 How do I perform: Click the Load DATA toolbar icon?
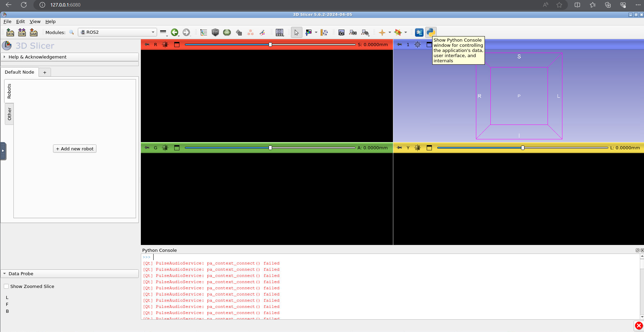(x=10, y=32)
